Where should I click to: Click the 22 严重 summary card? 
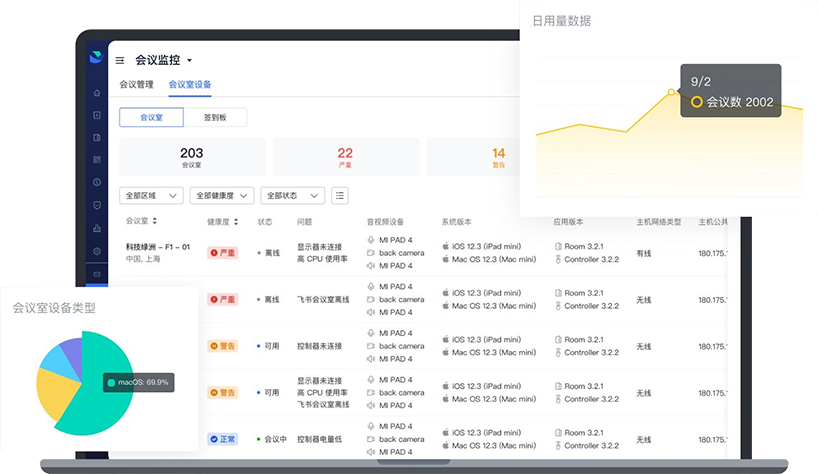pos(345,157)
